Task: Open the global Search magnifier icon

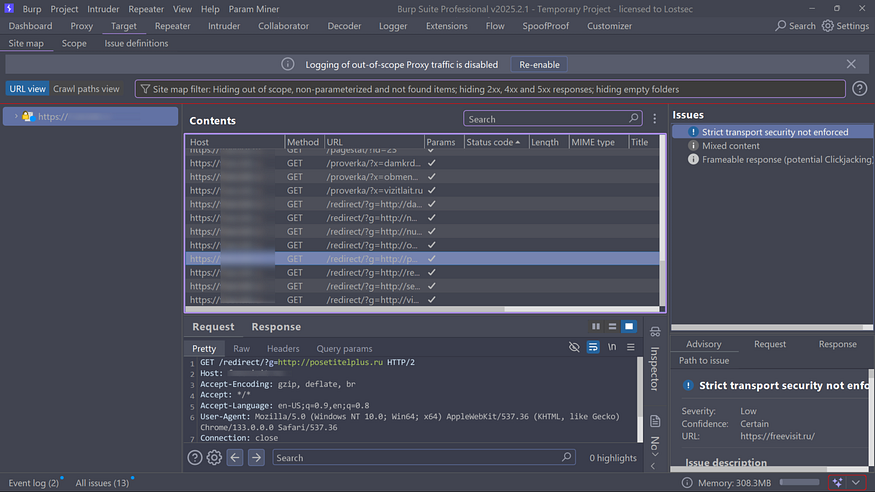Action: click(781, 26)
